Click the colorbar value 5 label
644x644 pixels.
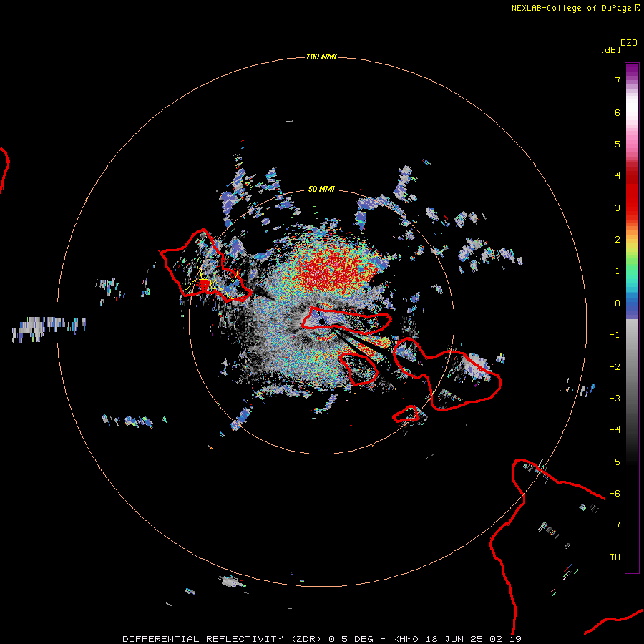(x=618, y=144)
